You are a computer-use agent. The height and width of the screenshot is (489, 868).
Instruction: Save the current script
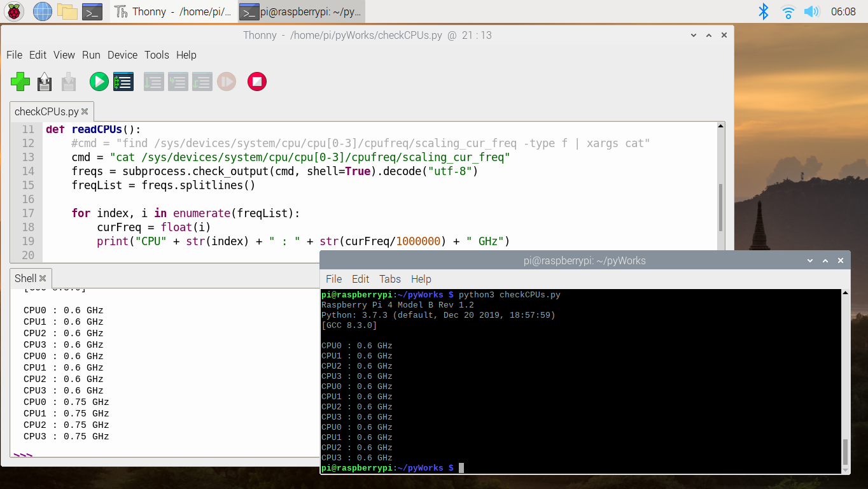click(68, 81)
